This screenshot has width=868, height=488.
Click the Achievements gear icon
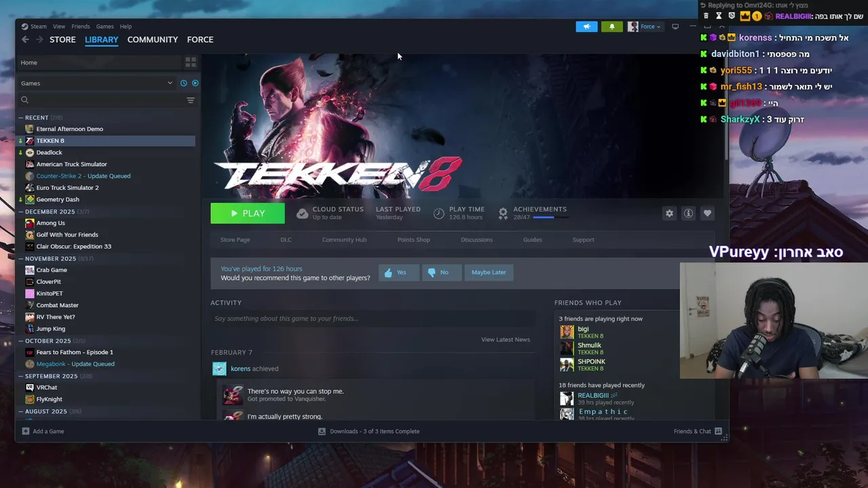503,213
